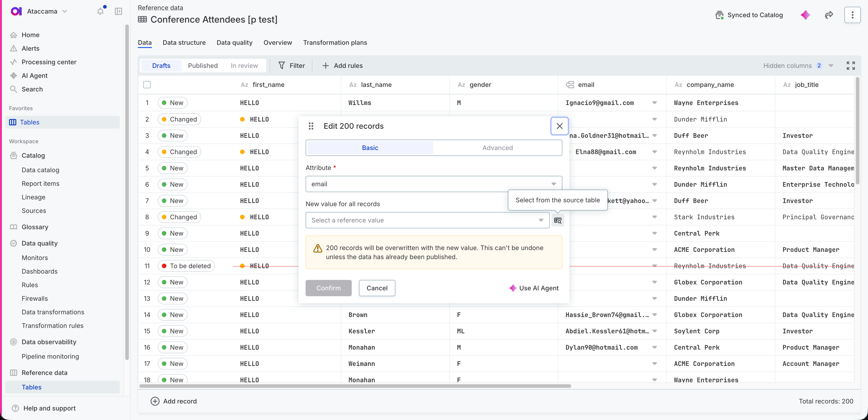Viewport: 868px width, 420px height.
Task: Click the sidebar vertical scrollbar
Action: point(127,192)
